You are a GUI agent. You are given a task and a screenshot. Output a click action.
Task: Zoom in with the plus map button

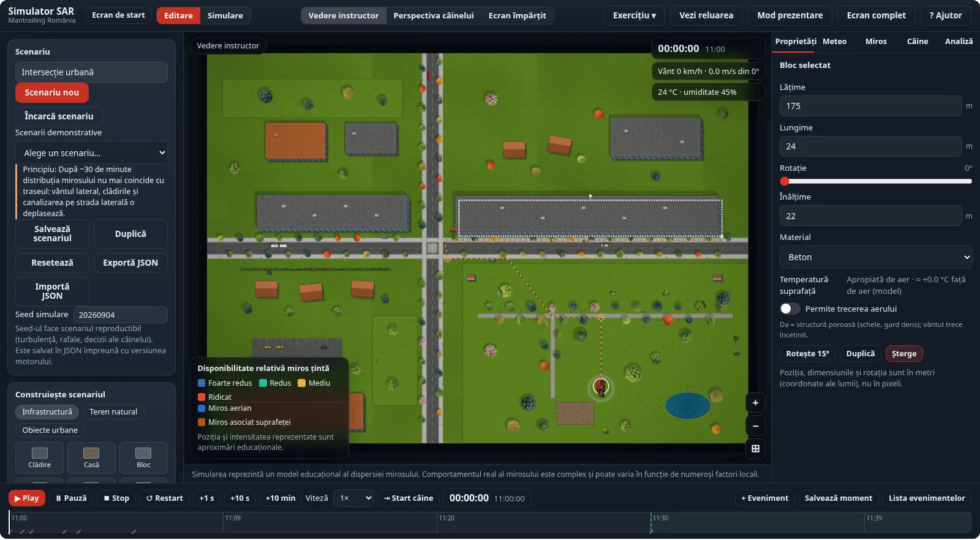tap(755, 403)
